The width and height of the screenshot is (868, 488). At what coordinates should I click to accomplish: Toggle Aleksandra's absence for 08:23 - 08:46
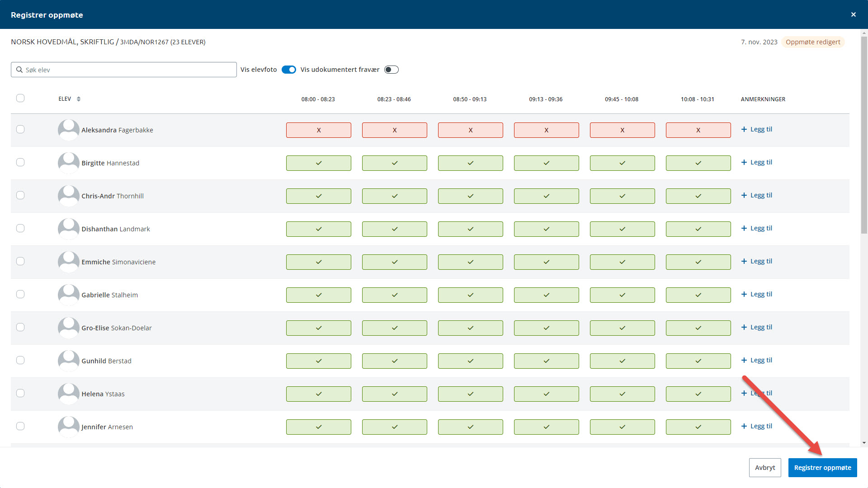pos(395,130)
